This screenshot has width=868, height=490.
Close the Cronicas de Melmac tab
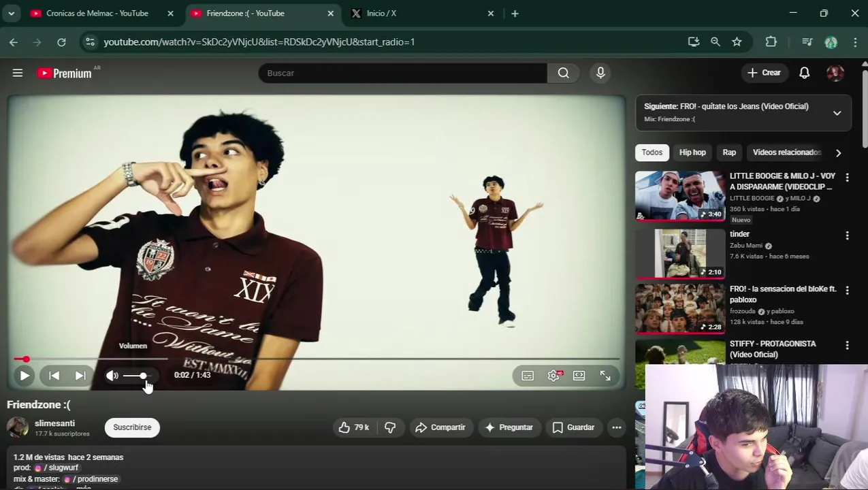click(x=171, y=14)
